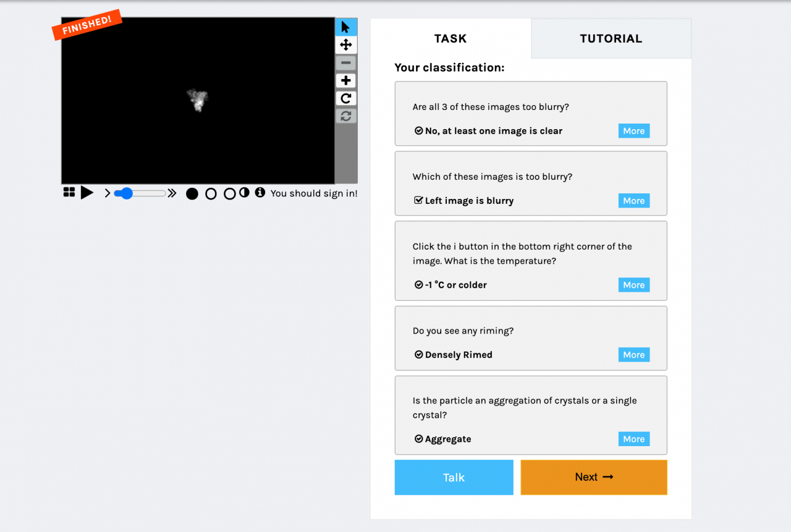Click the reset view refresh icon
The width and height of the screenshot is (791, 532).
346,116
